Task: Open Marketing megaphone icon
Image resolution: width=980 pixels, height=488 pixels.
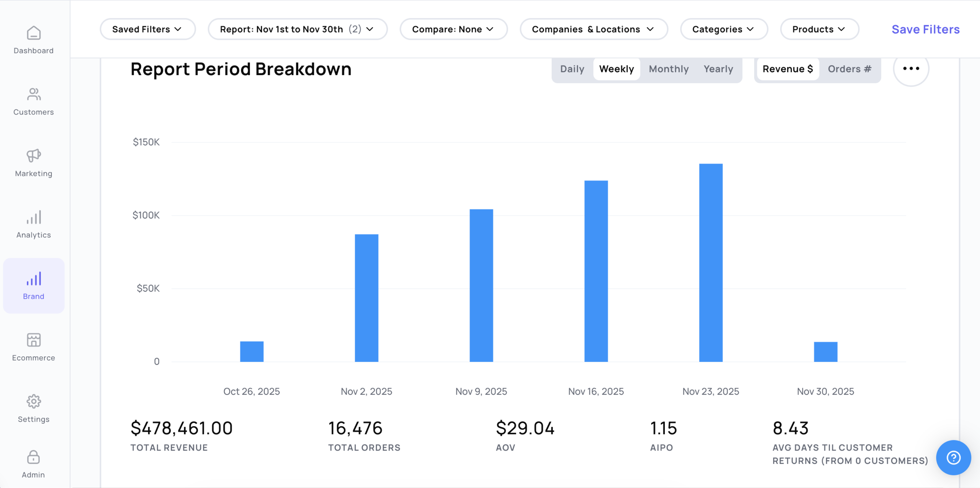Action: point(33,156)
